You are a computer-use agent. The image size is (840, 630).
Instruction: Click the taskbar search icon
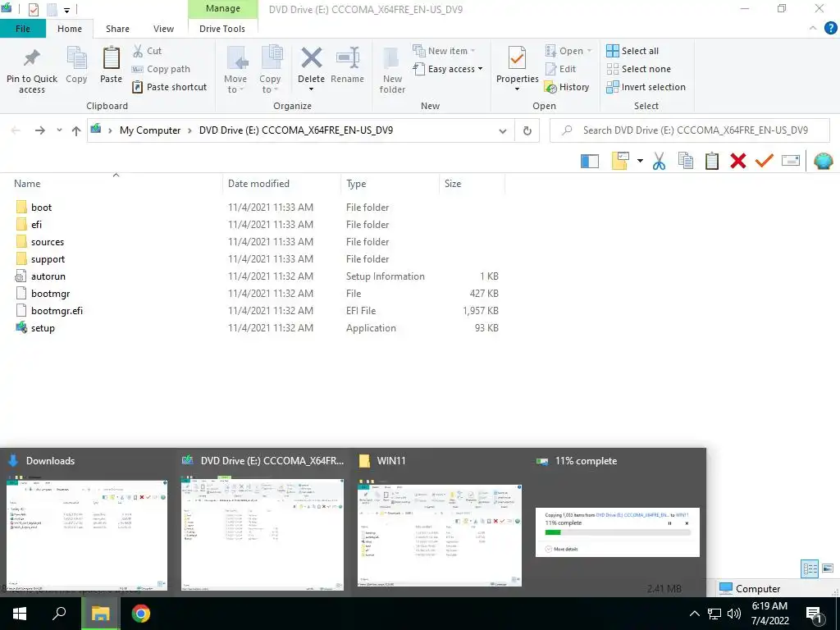[59, 614]
